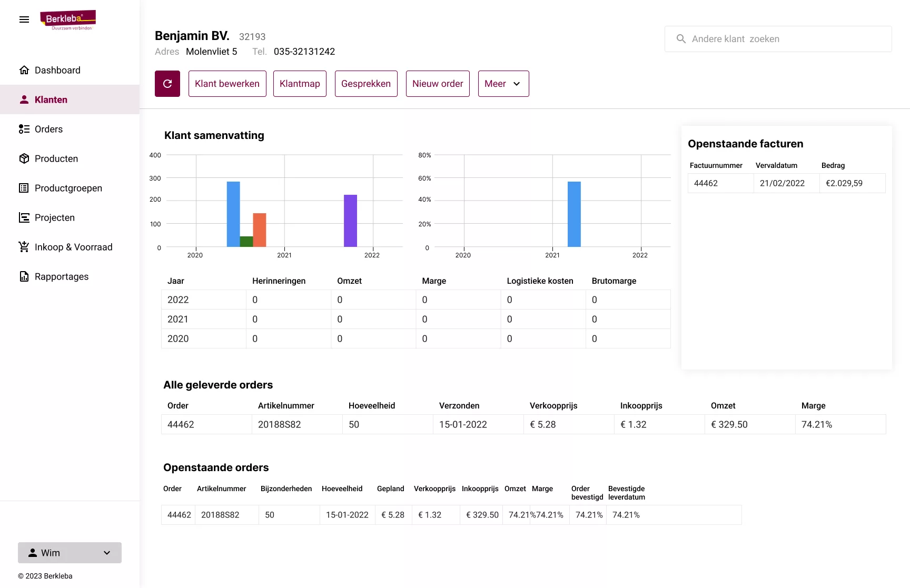Click Order bevestigd column header
Viewport: 910px width, 588px height.
point(587,493)
